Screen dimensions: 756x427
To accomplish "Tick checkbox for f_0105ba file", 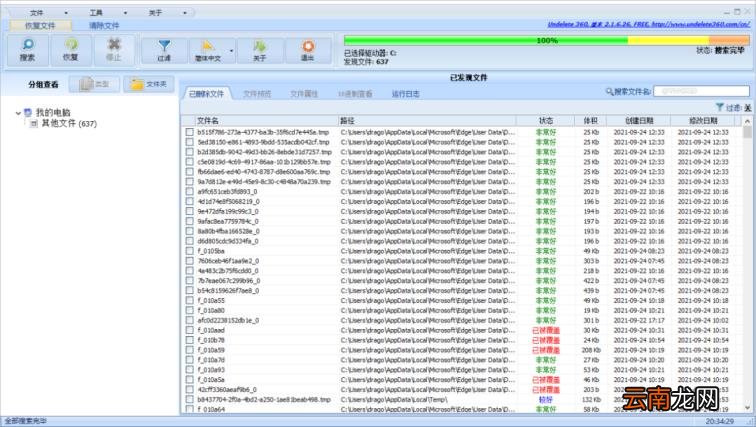I will [x=189, y=251].
